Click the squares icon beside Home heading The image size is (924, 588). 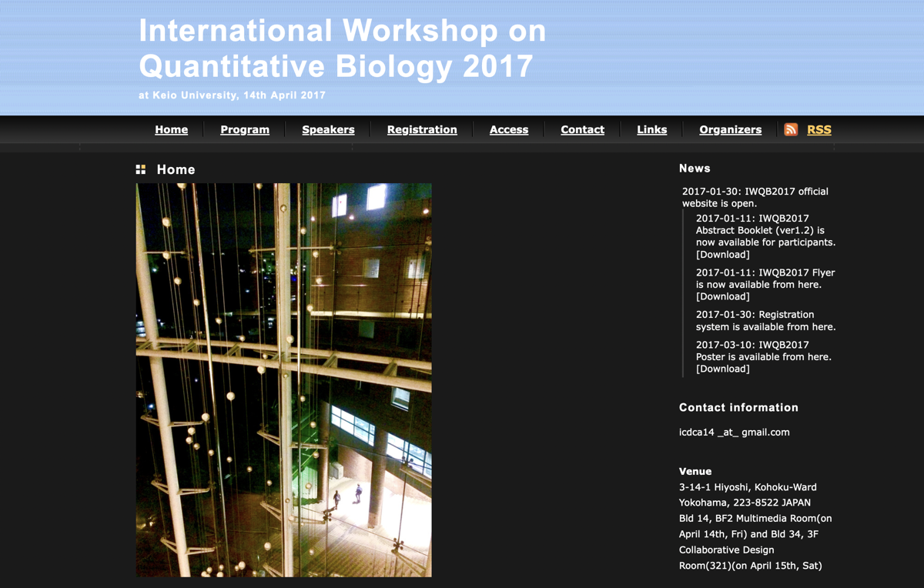click(141, 169)
